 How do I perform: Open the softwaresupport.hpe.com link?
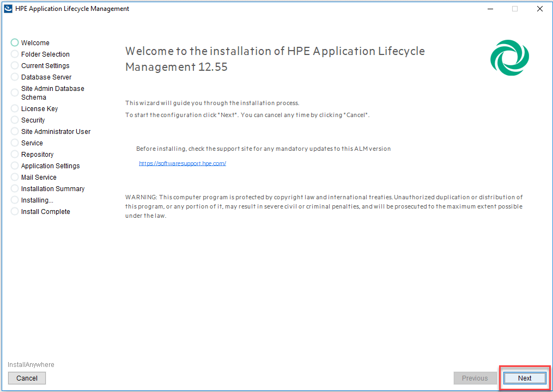pyautogui.click(x=183, y=163)
